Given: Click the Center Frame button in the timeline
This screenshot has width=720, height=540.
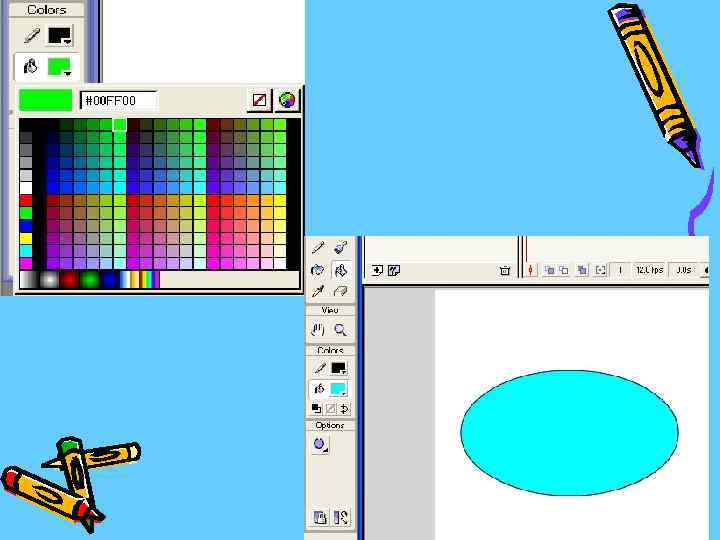Looking at the screenshot, I should 531,270.
